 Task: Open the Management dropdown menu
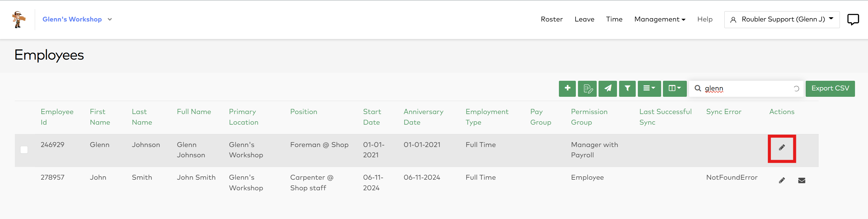point(659,19)
